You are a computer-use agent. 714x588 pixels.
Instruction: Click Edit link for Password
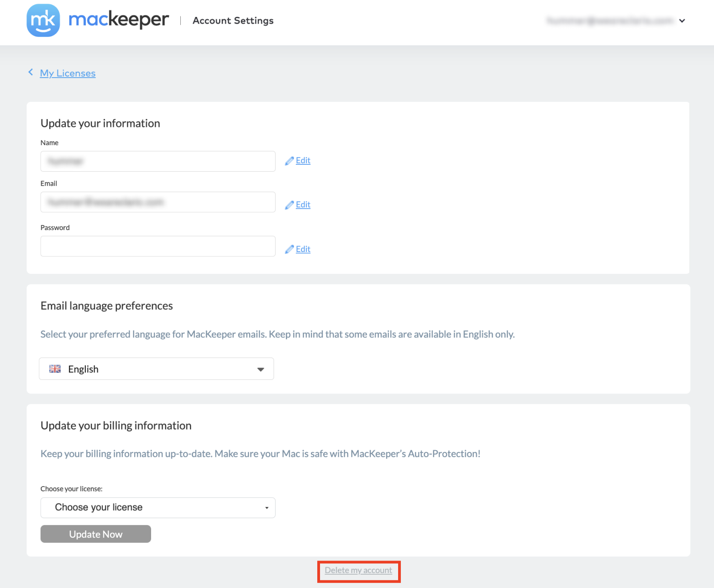pyautogui.click(x=303, y=249)
